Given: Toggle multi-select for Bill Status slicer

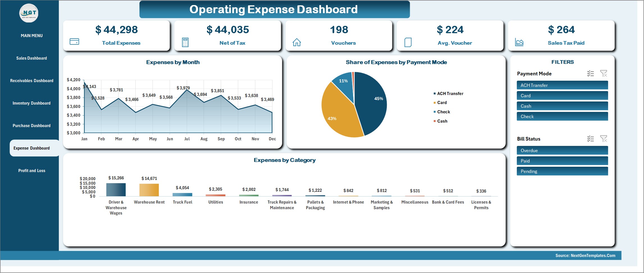Looking at the screenshot, I should [x=590, y=139].
